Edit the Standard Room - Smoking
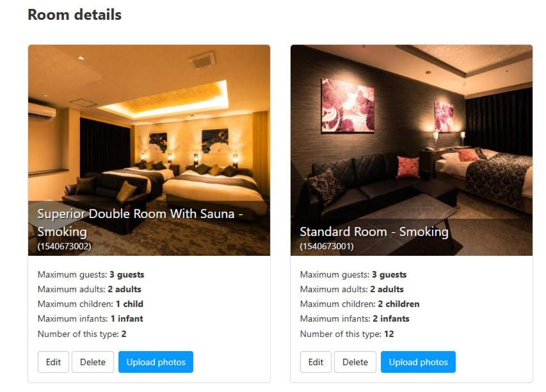This screenshot has height=392, width=546. pyautogui.click(x=316, y=362)
